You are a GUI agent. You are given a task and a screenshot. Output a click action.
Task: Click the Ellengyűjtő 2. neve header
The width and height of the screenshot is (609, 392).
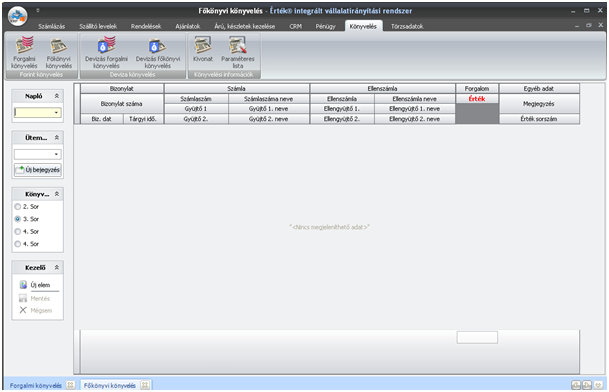[x=414, y=119]
